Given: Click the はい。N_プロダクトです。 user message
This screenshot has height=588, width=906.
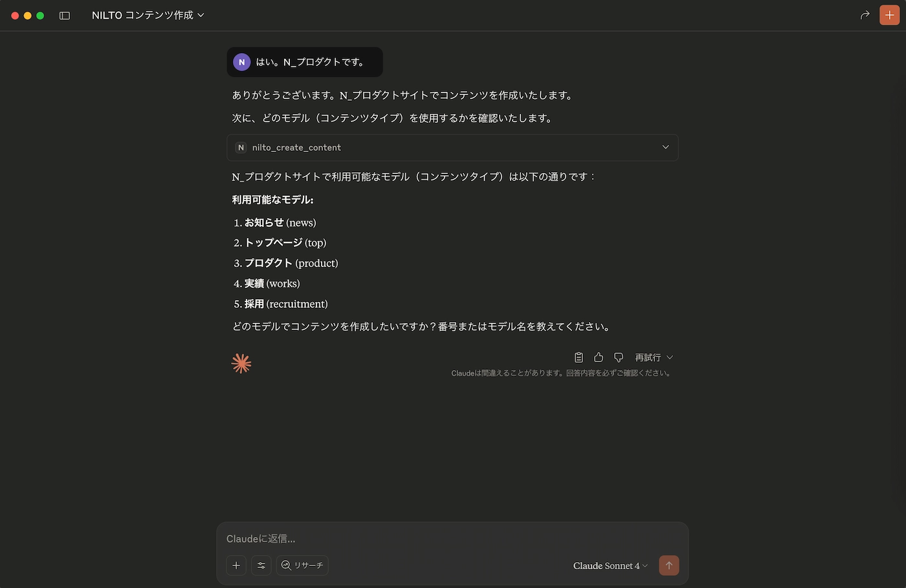Looking at the screenshot, I should click(305, 62).
